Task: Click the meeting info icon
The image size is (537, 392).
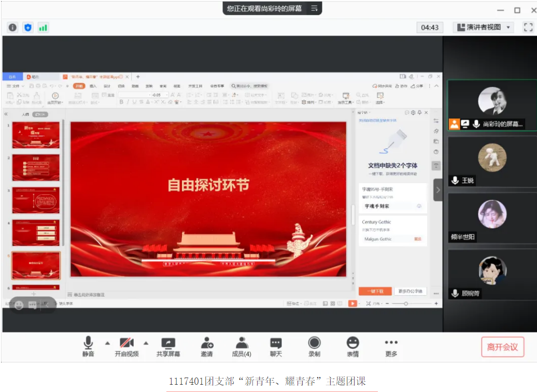Action: 12,27
